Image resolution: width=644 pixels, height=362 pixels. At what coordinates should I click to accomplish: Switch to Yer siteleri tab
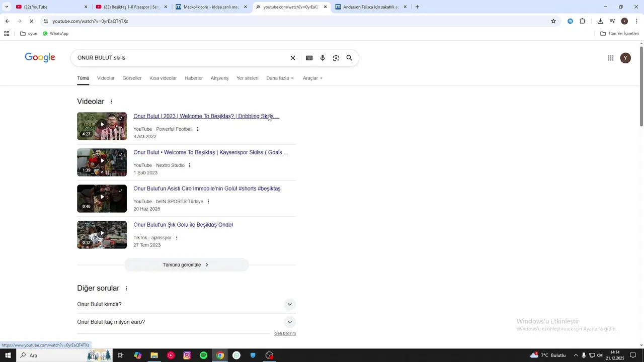pyautogui.click(x=248, y=78)
